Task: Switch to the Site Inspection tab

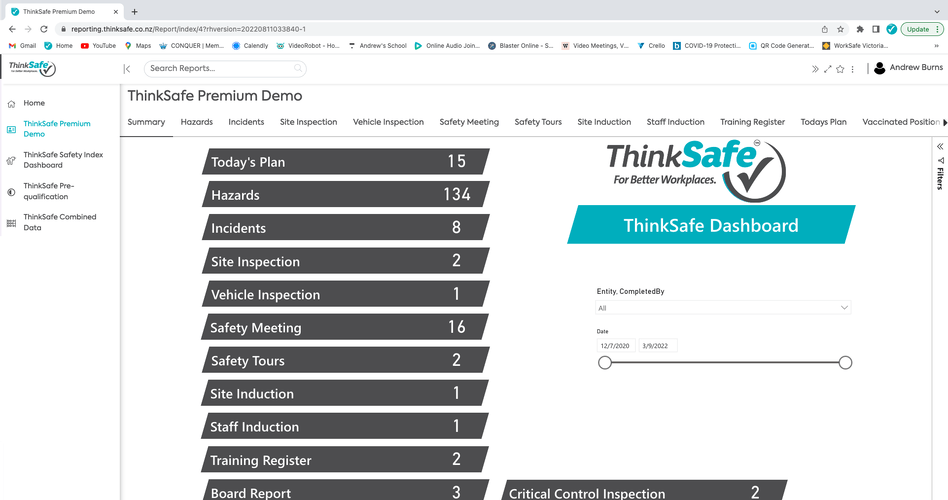Action: (x=308, y=122)
